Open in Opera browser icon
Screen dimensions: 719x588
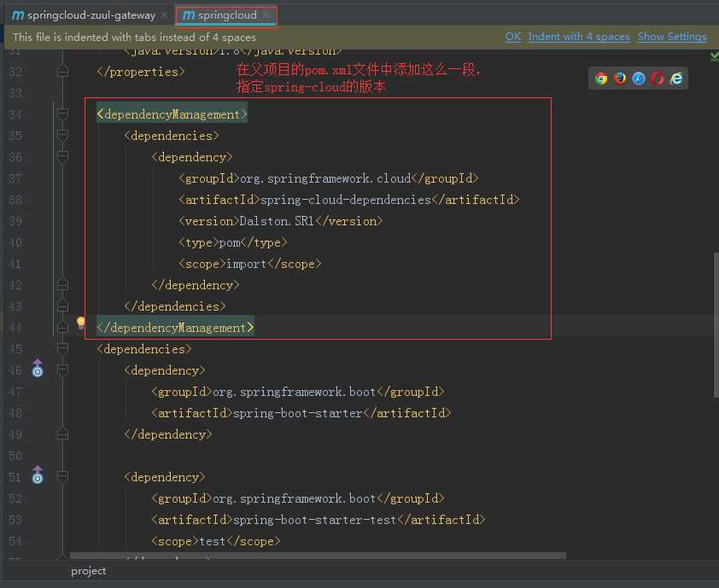(x=658, y=79)
